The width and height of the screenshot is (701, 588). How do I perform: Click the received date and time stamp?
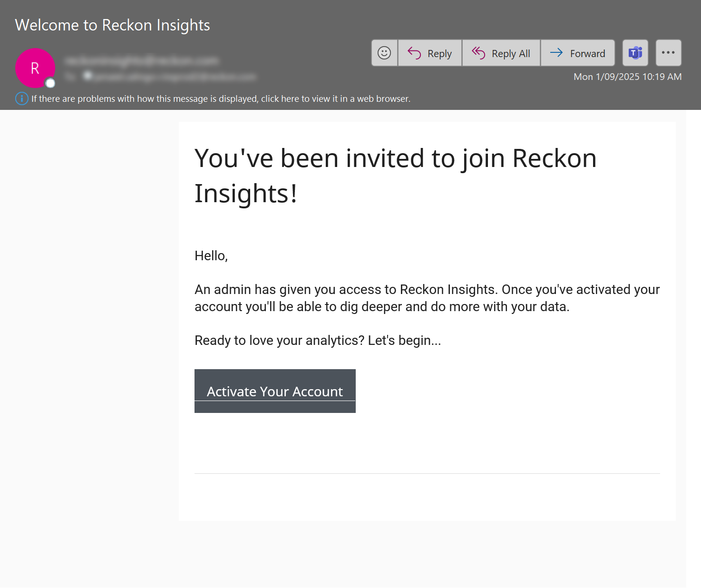pos(627,77)
